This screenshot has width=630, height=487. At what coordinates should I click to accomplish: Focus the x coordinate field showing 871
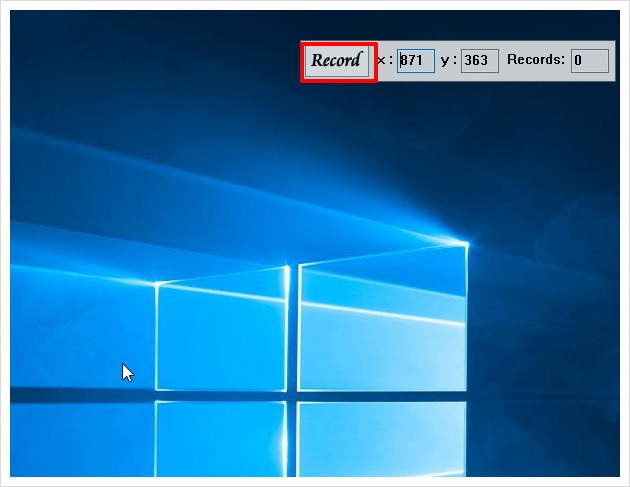click(416, 61)
